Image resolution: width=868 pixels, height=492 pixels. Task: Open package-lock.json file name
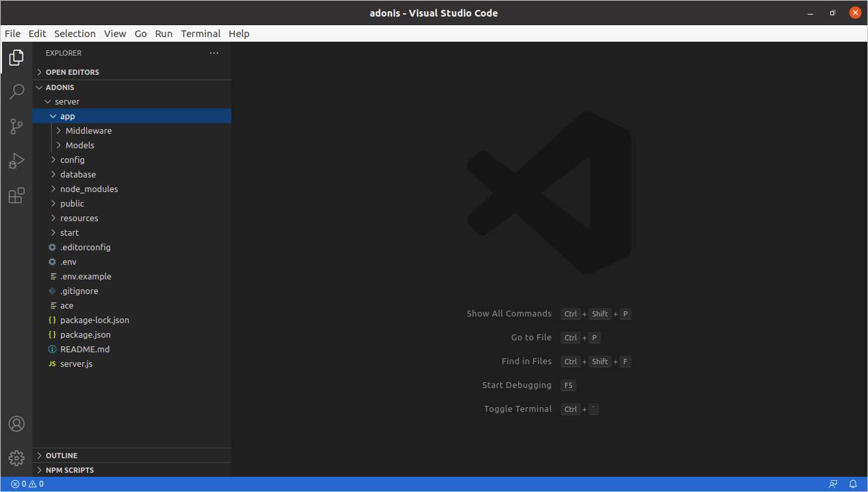[x=95, y=320]
